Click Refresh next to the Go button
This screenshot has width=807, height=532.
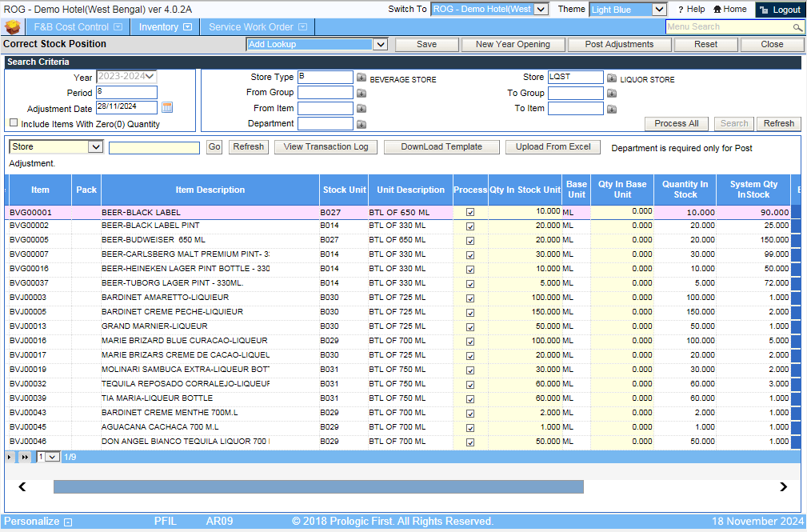point(248,146)
